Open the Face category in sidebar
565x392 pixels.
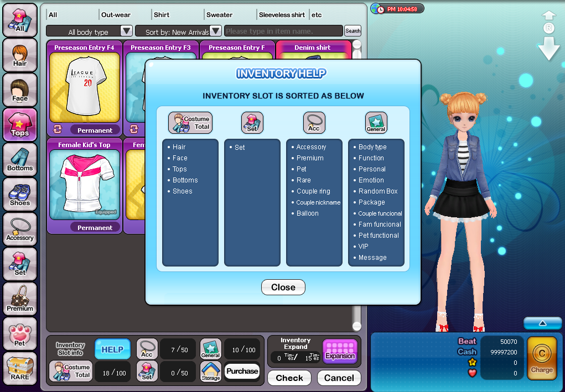click(x=20, y=90)
